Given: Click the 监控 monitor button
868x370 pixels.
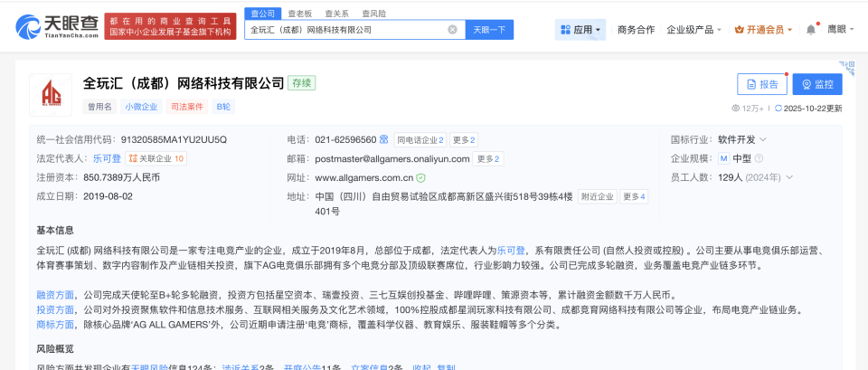Looking at the screenshot, I should coord(816,84).
